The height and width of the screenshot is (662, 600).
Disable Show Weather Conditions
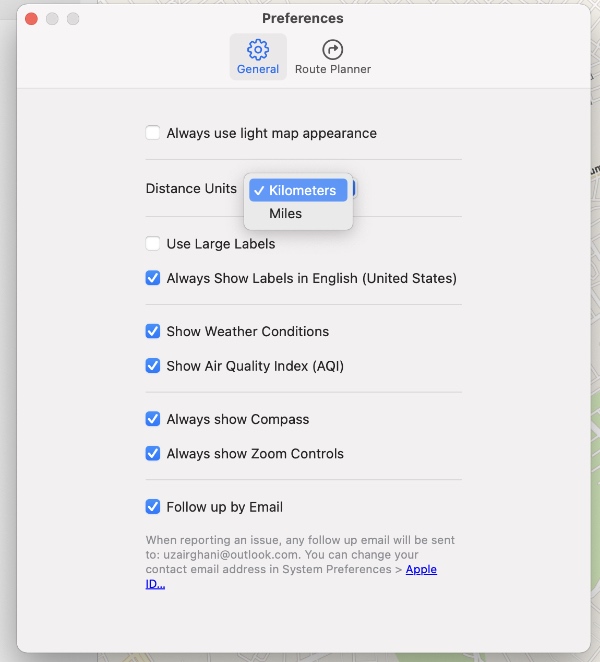[x=152, y=331]
